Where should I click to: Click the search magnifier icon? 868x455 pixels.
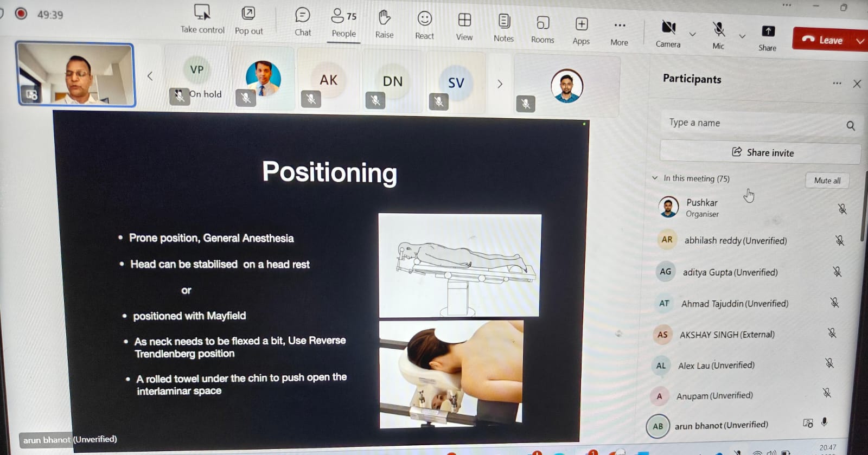tap(851, 126)
